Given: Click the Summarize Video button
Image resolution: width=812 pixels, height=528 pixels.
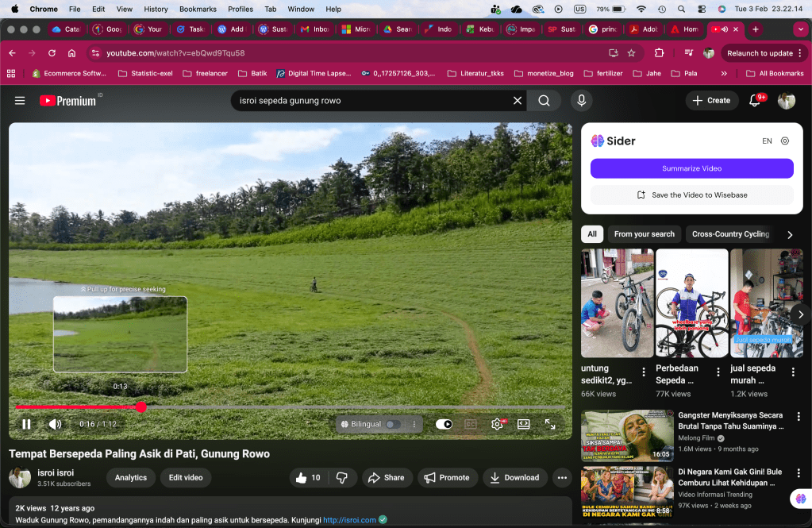Looking at the screenshot, I should point(691,168).
